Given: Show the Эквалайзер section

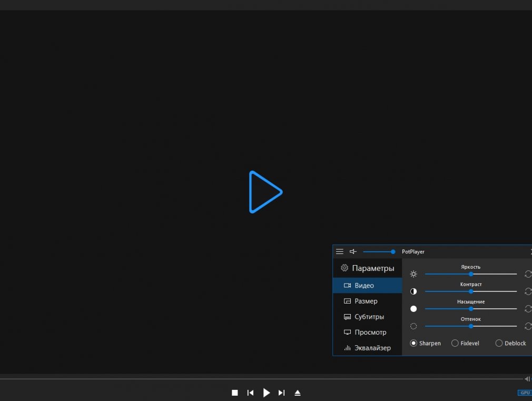Looking at the screenshot, I should coord(368,348).
